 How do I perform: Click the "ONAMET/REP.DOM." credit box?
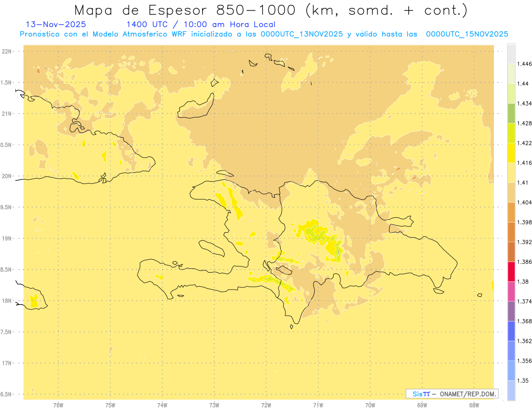coord(452,394)
